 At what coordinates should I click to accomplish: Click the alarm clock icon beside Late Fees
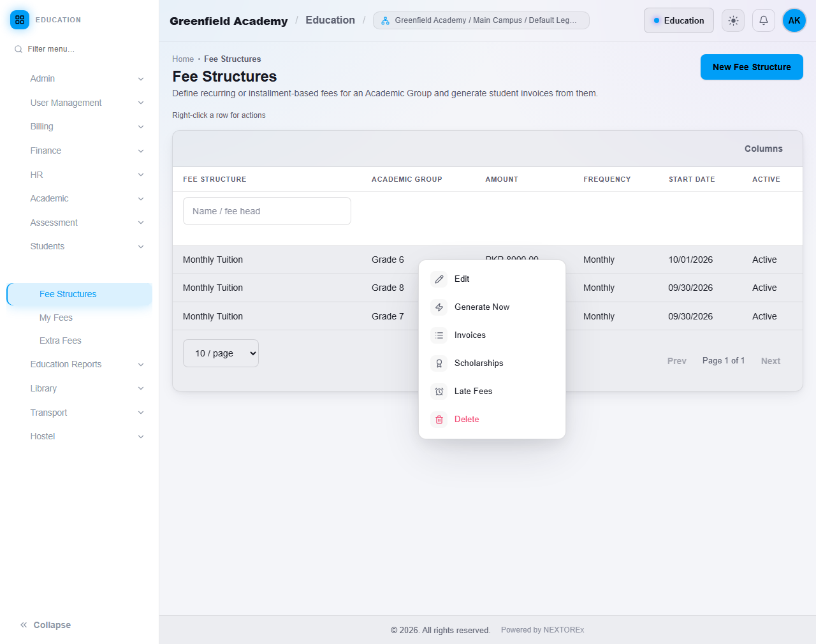439,392
